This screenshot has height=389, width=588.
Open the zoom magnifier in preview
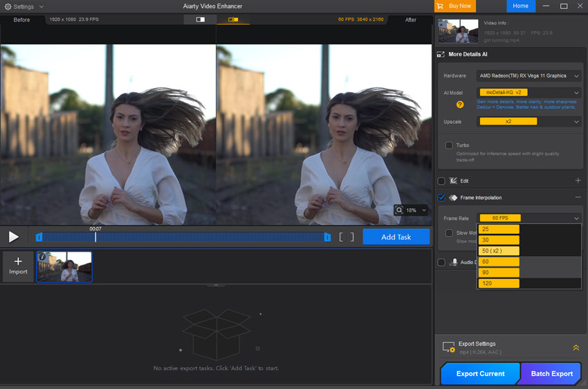click(399, 210)
